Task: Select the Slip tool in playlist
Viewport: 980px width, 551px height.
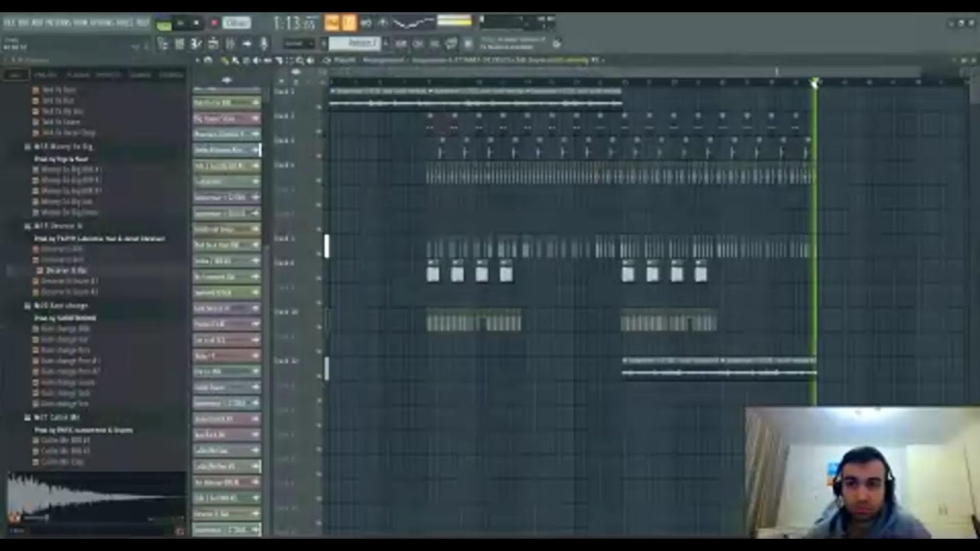Action: (267, 60)
